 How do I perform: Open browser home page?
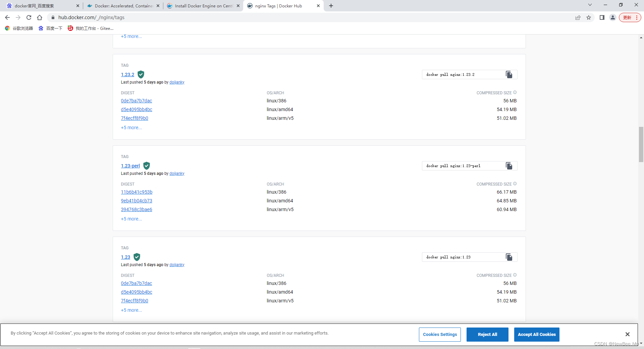tap(40, 17)
